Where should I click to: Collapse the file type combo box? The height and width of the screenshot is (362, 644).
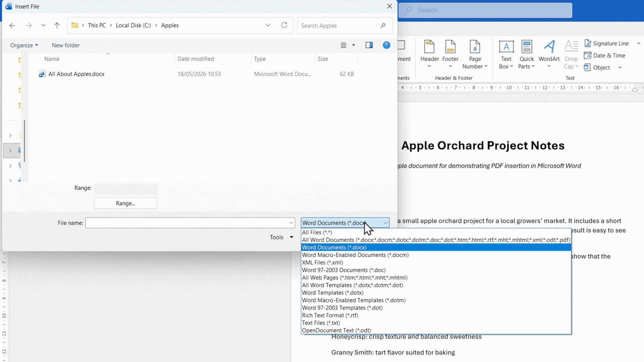click(385, 223)
